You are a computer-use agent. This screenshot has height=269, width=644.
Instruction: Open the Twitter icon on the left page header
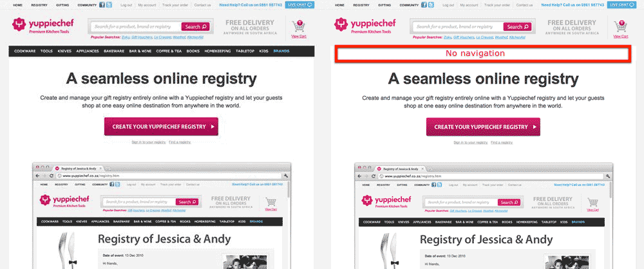click(109, 5)
